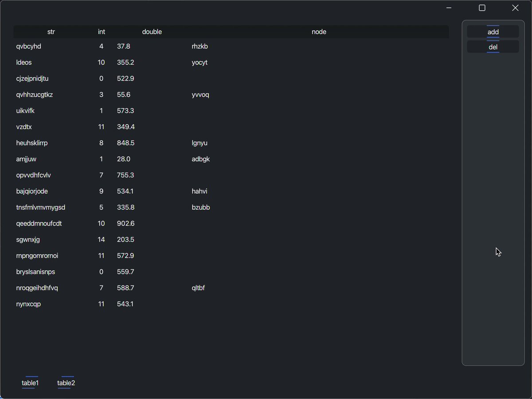The width and height of the screenshot is (532, 399).
Task: Sort by the node column header
Action: (319, 31)
